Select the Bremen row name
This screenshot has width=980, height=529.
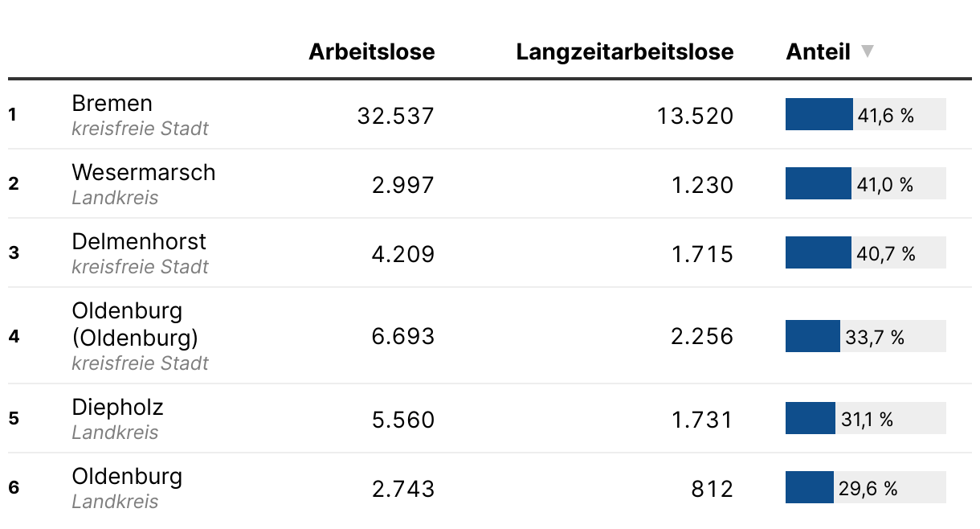(112, 103)
